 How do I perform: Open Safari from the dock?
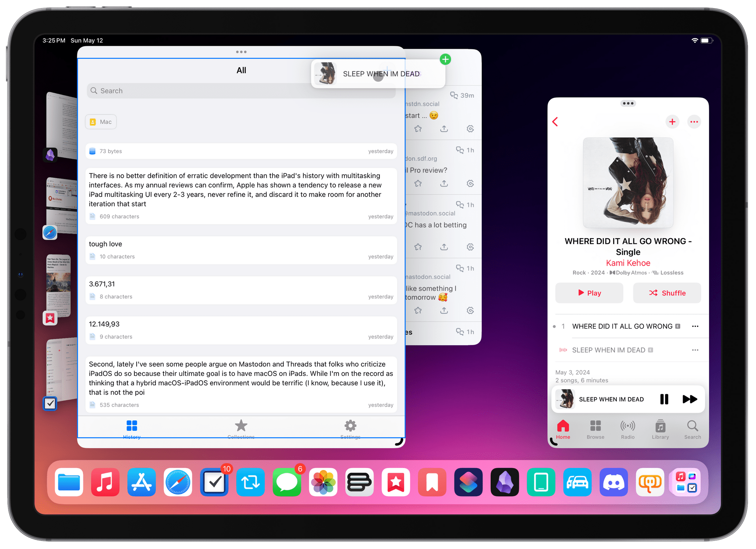pyautogui.click(x=178, y=482)
